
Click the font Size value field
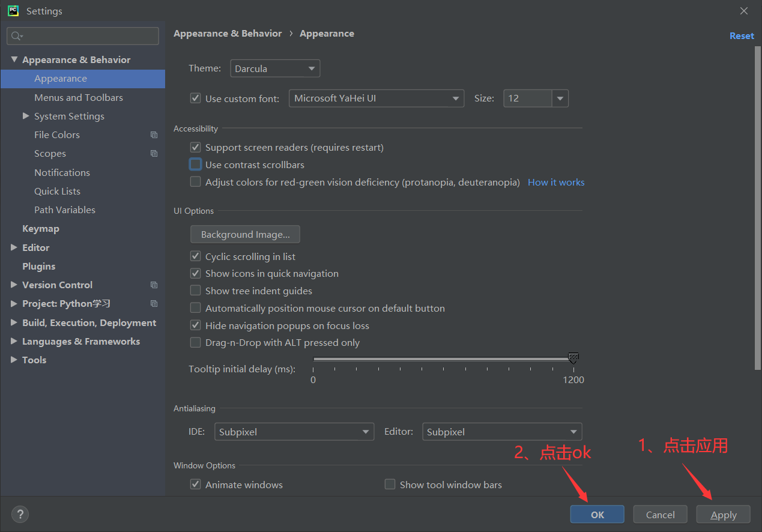(x=528, y=98)
